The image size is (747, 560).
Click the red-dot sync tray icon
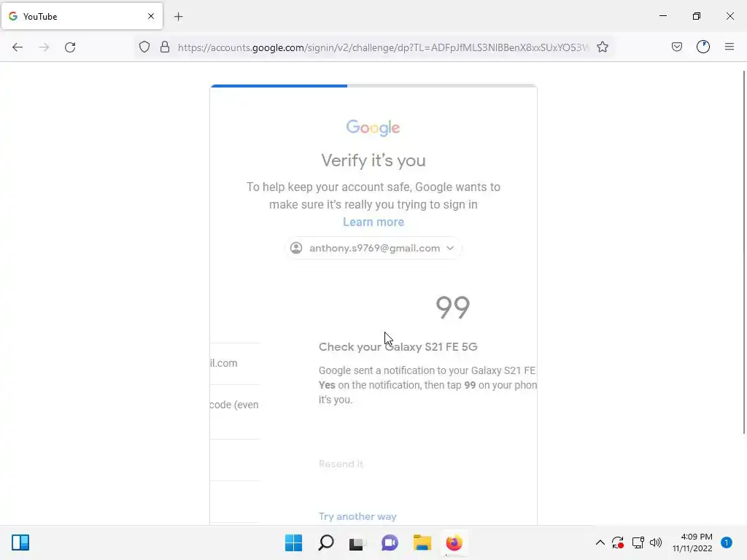click(x=618, y=542)
